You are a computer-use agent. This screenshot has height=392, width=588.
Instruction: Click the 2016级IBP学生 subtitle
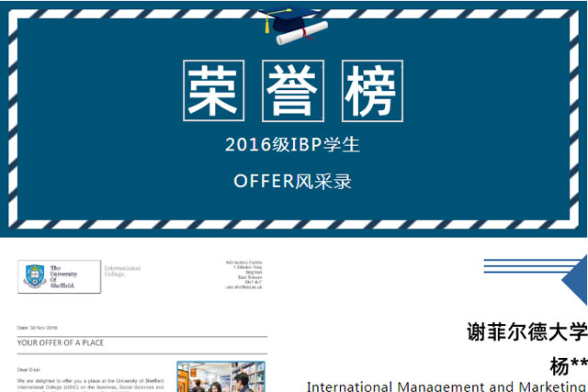tap(292, 145)
